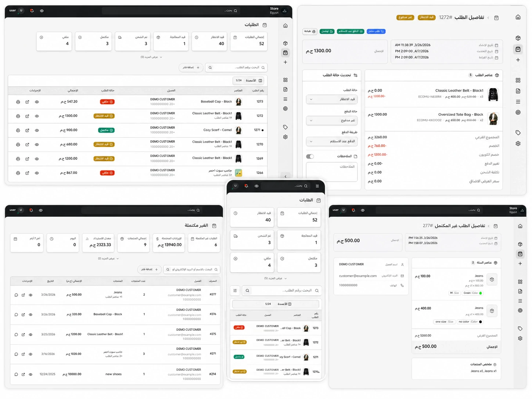The height and width of the screenshot is (399, 532).
Task: Open order status dropdown قيد الانتظار
Action: [332, 99]
